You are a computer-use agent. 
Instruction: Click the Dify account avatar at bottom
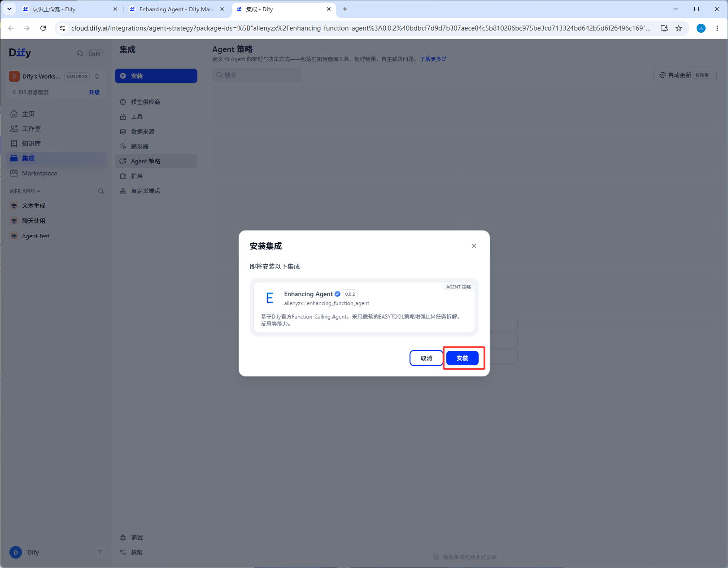(16, 552)
